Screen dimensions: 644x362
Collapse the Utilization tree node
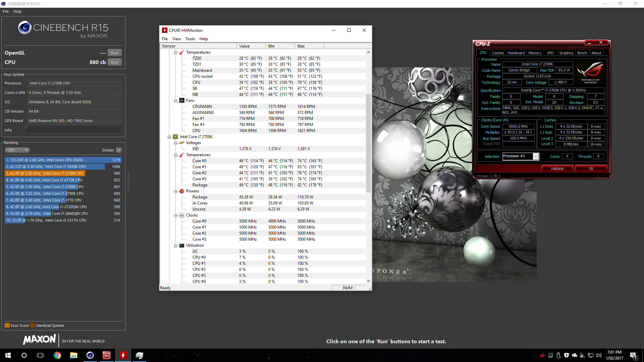pyautogui.click(x=175, y=246)
